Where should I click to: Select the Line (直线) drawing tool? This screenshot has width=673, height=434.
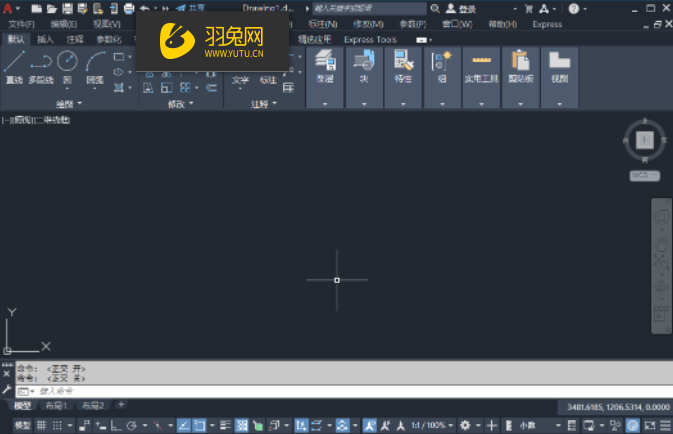tap(14, 67)
